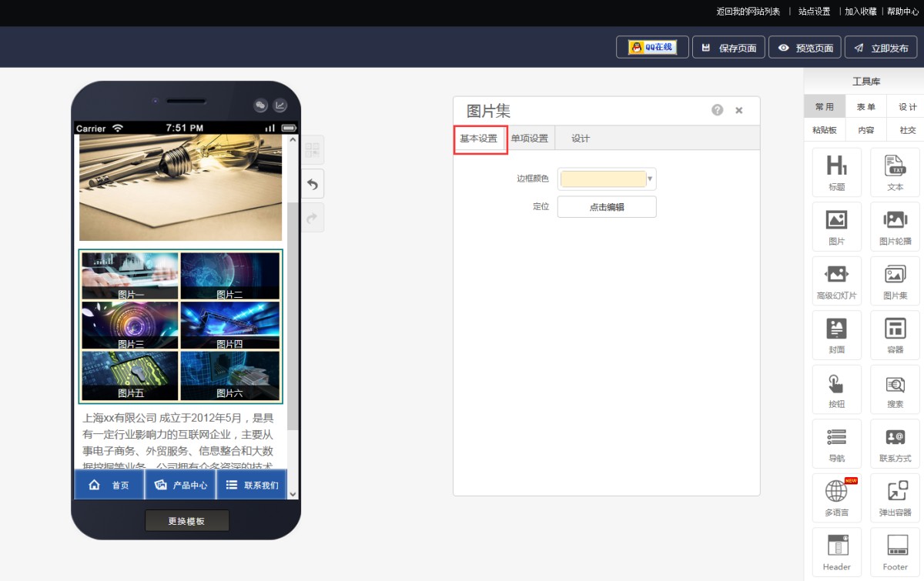924x581 pixels.
Task: Insert the 导航 navigation widget
Action: [836, 437]
